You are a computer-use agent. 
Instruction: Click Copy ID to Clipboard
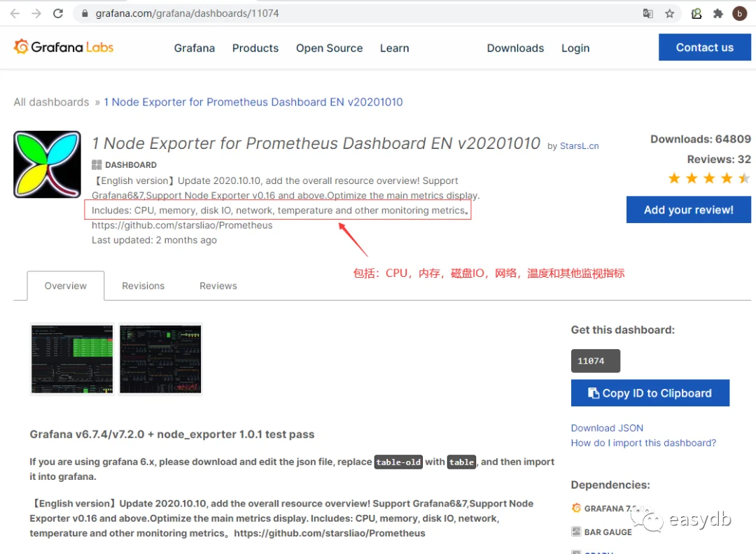coord(650,393)
